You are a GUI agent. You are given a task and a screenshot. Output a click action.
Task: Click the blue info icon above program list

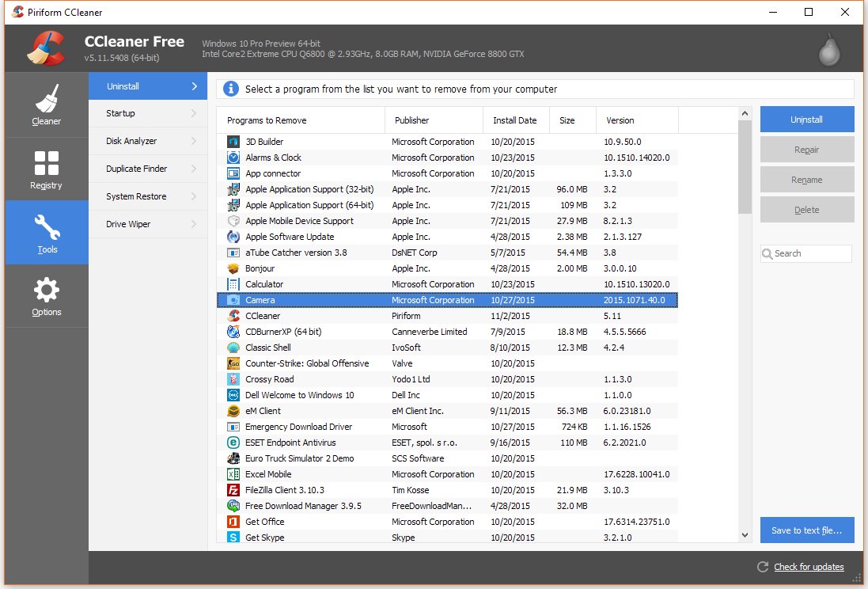[x=229, y=88]
